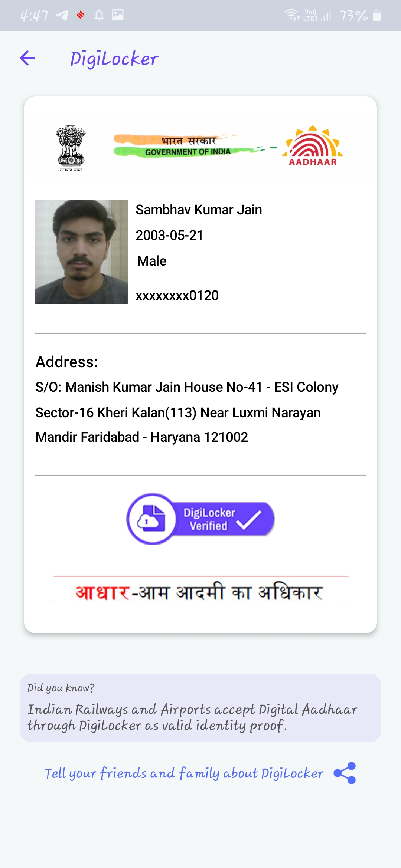Tap the Address heading
Image resolution: width=401 pixels, height=868 pixels.
67,362
